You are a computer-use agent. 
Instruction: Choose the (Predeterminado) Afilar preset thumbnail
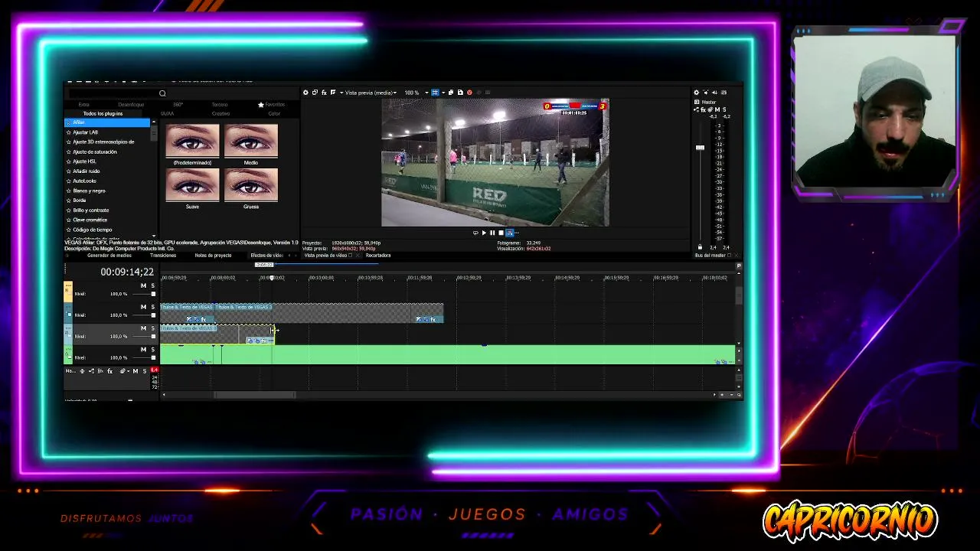tap(192, 141)
